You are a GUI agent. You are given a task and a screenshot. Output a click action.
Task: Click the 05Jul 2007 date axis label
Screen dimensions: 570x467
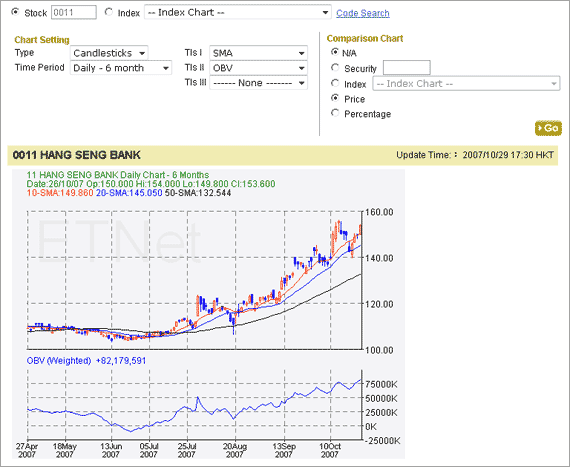pyautogui.click(x=149, y=450)
